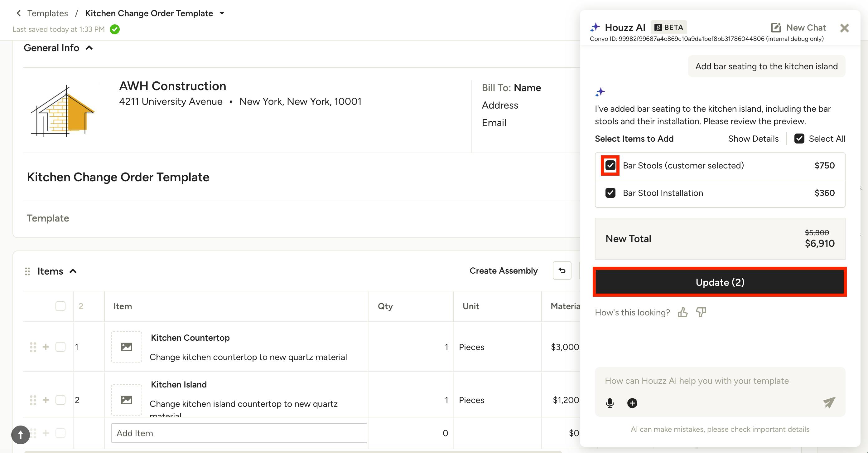Click the Address line under Bill To

click(500, 105)
